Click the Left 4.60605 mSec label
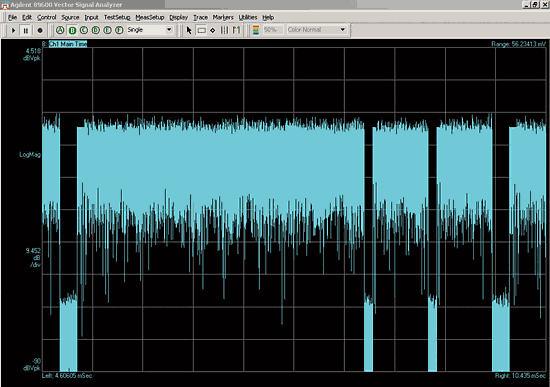The width and height of the screenshot is (550, 387). (x=67, y=376)
